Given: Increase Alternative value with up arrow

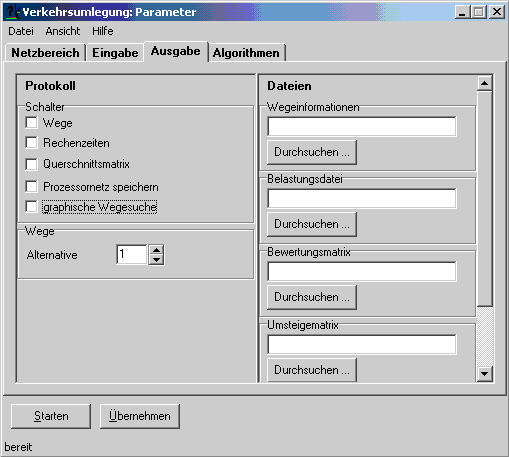Looking at the screenshot, I should coord(156,250).
